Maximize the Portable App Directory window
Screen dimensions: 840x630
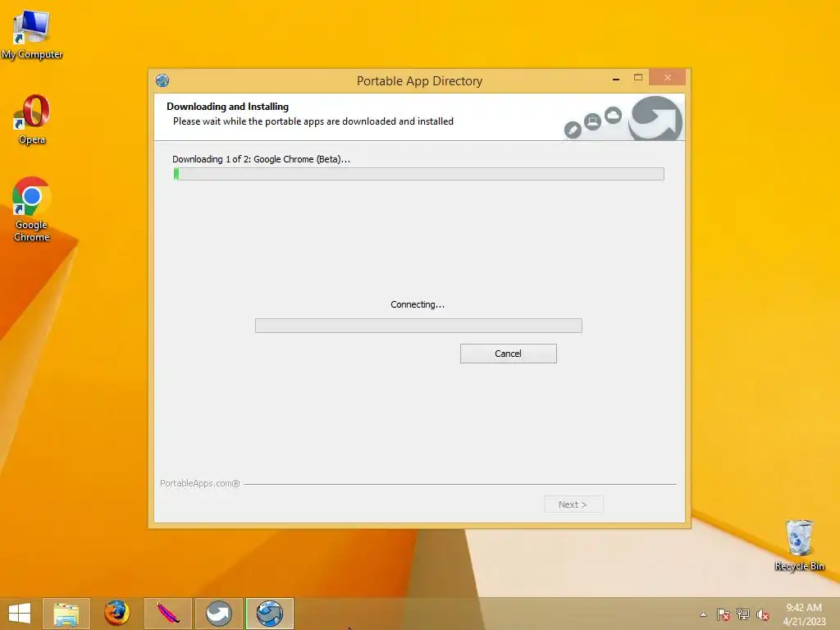pos(638,78)
